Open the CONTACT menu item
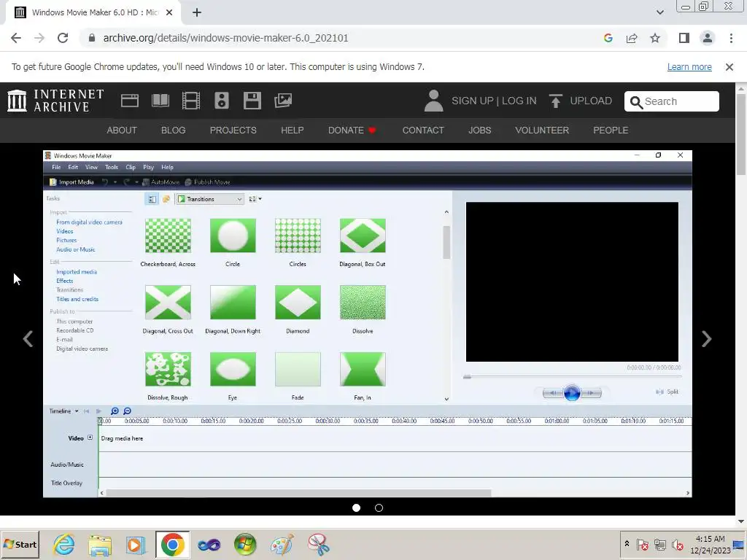This screenshot has width=747, height=560. [x=423, y=130]
